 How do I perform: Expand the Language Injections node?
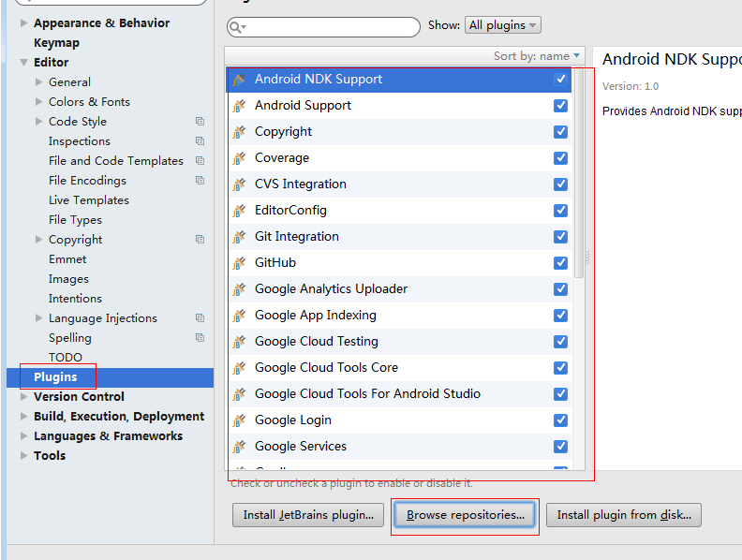click(38, 317)
